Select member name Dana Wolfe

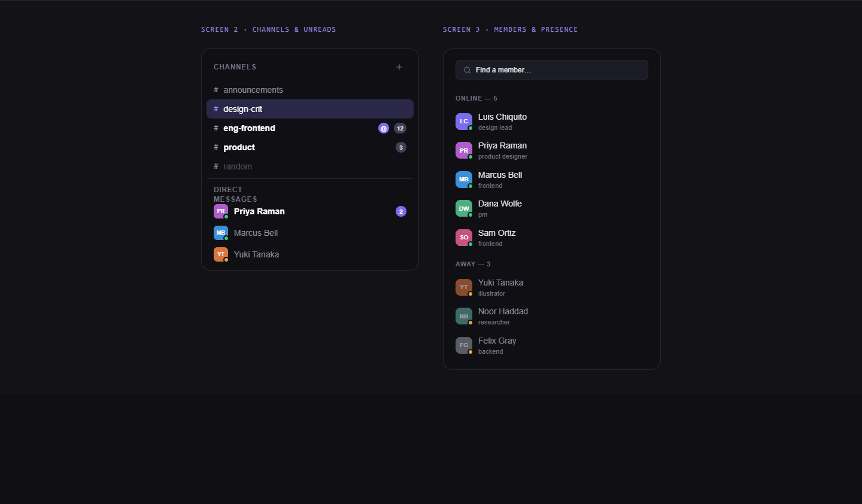click(x=500, y=204)
